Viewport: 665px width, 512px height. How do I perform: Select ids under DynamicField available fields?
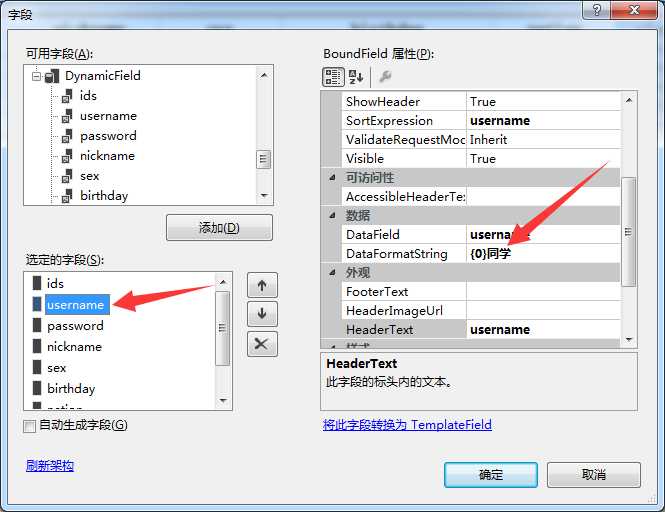pyautogui.click(x=88, y=96)
